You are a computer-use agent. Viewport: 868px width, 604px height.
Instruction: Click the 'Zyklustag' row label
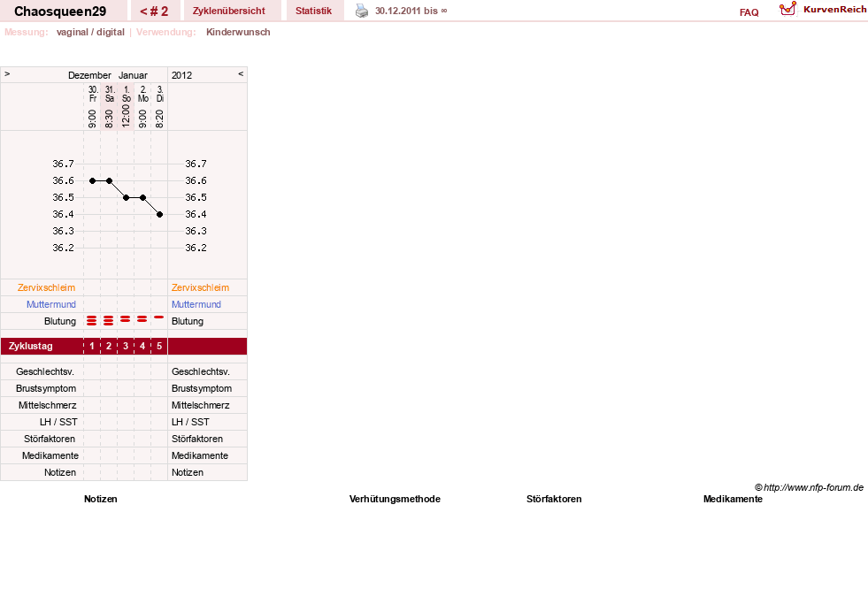30,347
